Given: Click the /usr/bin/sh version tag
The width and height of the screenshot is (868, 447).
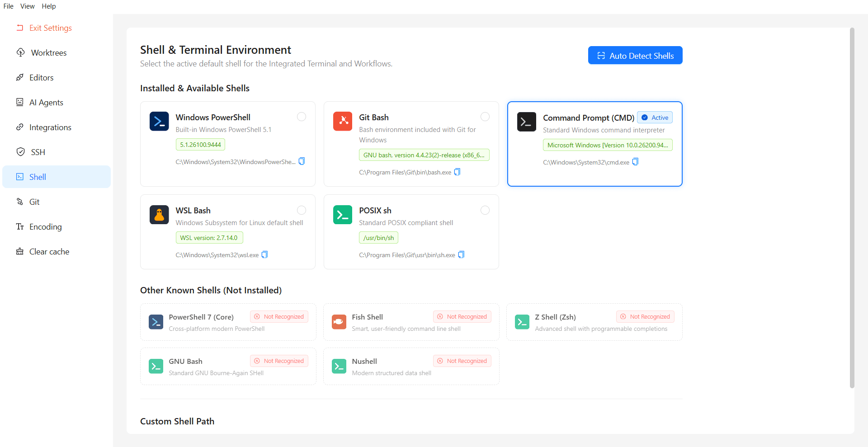Looking at the screenshot, I should (379, 238).
